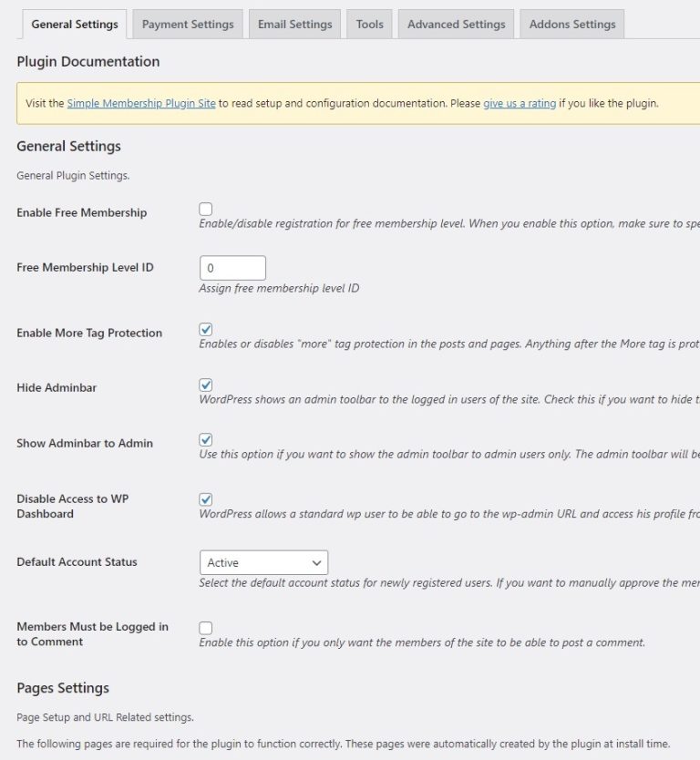
Task: Follow the Simple Membership Plugin Site link
Action: pyautogui.click(x=141, y=103)
